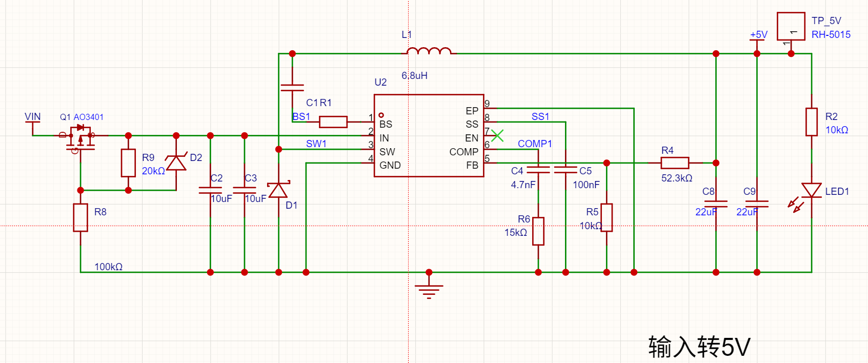The height and width of the screenshot is (363, 868).
Task: Click the inductor L1 coil symbol
Action: 429,51
